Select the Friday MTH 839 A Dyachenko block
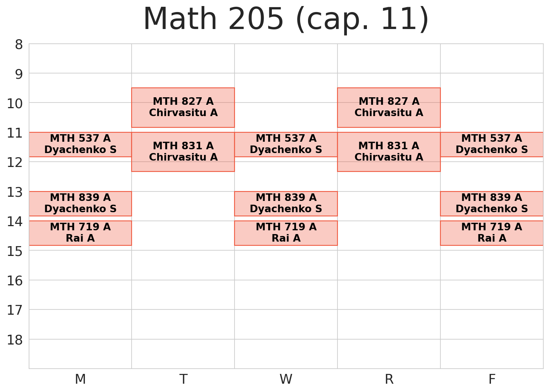549x392 pixels. (x=492, y=204)
